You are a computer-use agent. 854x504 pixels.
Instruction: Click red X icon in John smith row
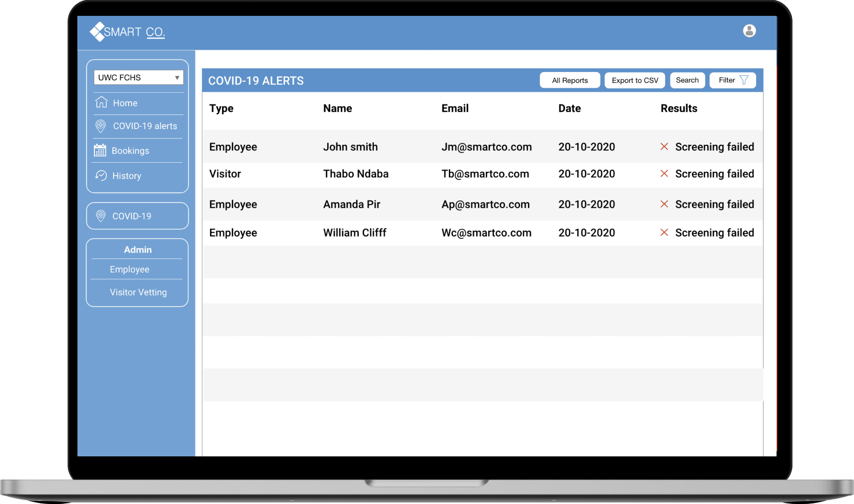coord(664,147)
